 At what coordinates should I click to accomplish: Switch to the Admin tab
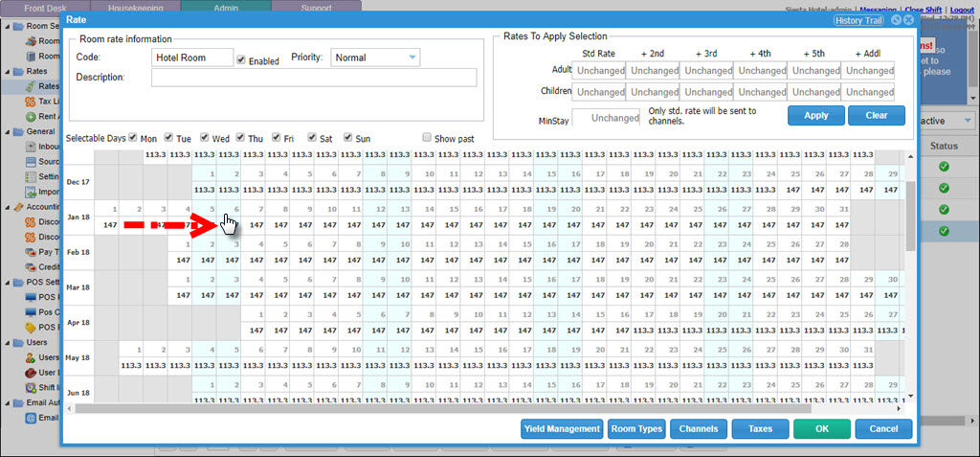point(226,7)
